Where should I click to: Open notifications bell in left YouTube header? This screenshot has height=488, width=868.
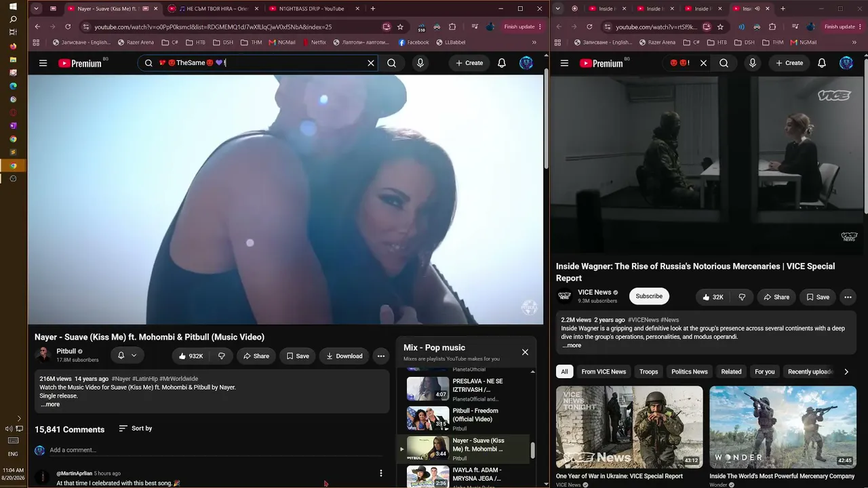click(502, 63)
